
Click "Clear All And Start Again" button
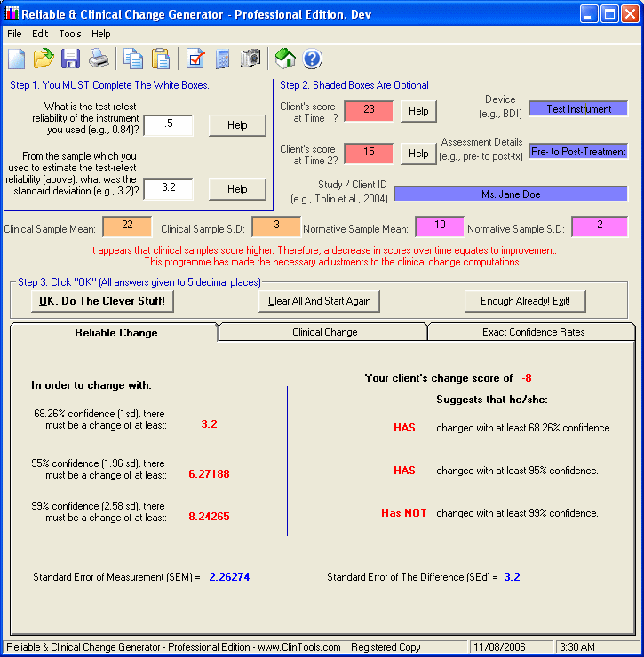[320, 301]
